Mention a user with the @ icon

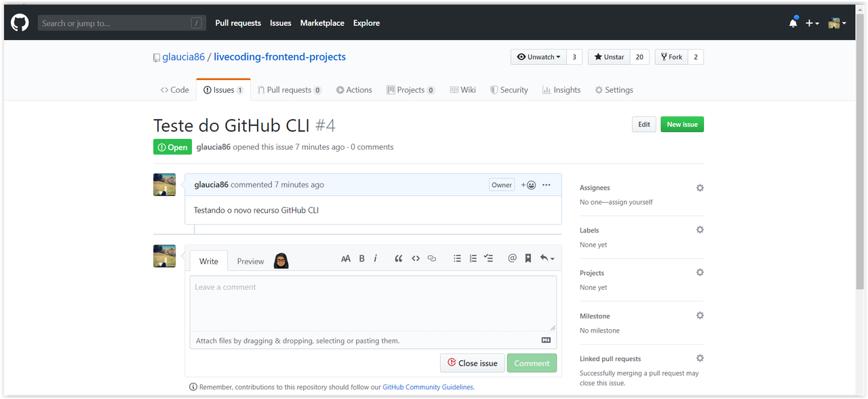click(x=512, y=259)
